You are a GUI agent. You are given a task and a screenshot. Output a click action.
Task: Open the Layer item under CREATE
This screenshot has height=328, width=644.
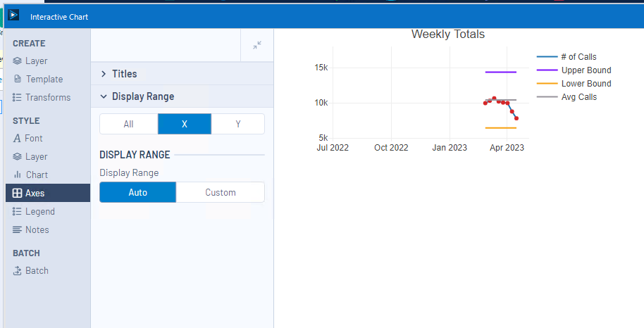click(36, 61)
